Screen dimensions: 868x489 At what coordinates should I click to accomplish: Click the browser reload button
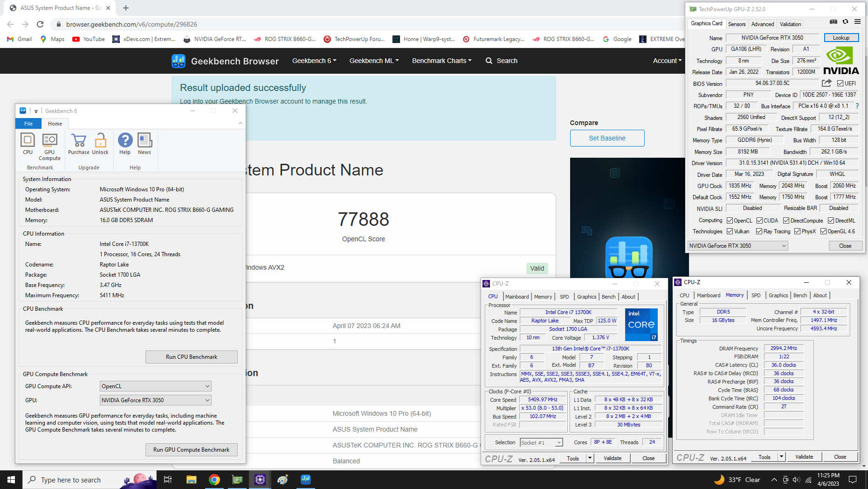click(x=40, y=24)
